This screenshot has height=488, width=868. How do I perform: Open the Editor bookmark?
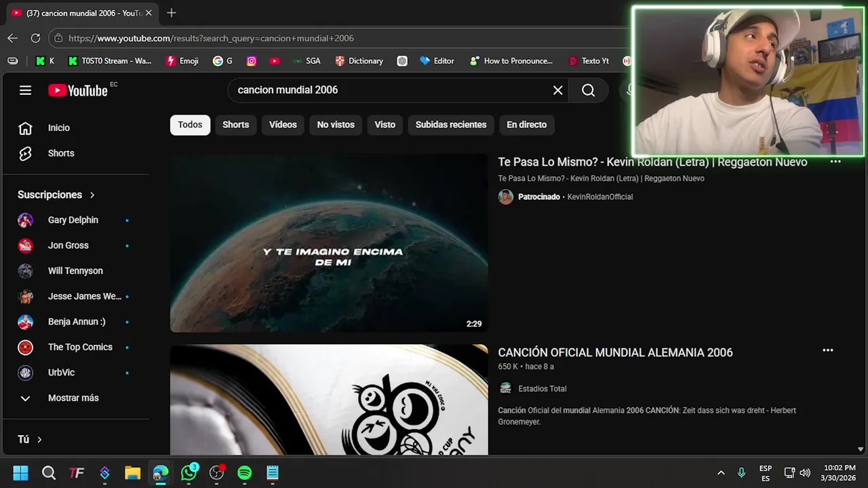coord(437,61)
